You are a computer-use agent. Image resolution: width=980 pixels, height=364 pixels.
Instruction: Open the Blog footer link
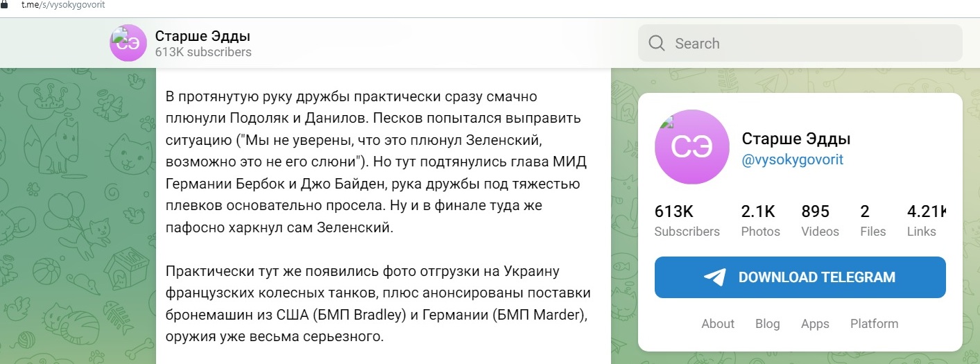[768, 324]
